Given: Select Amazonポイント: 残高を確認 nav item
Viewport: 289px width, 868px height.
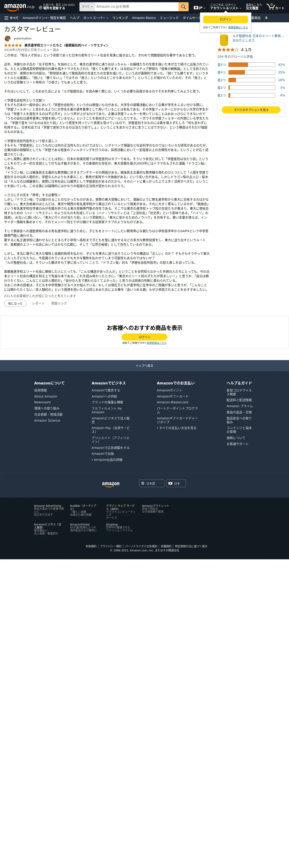Looking at the screenshot, I should pos(44,18).
